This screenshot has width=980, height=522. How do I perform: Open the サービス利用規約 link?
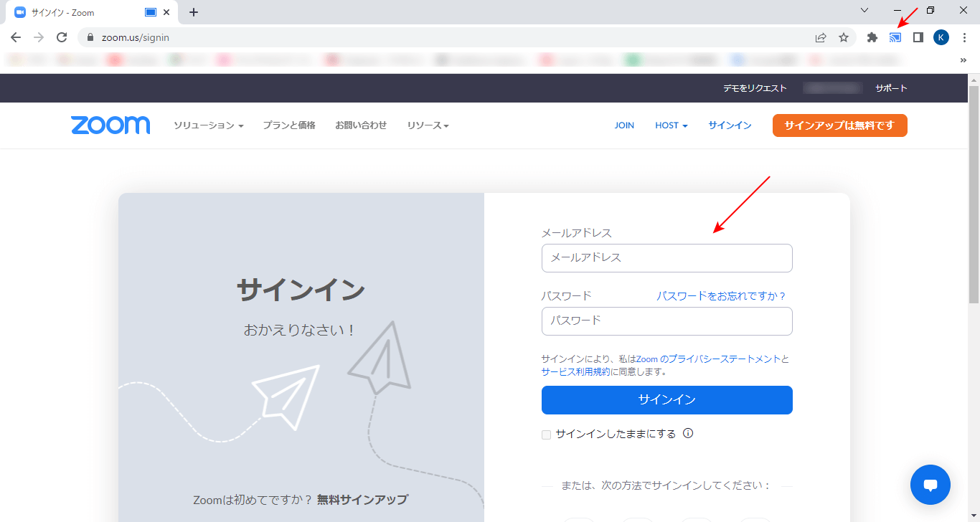click(x=575, y=371)
